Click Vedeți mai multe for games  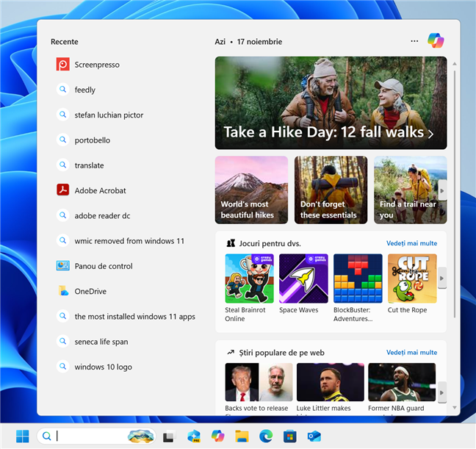(411, 243)
